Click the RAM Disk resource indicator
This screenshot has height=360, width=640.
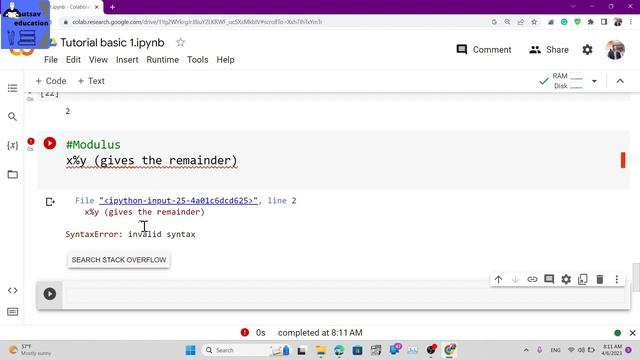tap(568, 81)
